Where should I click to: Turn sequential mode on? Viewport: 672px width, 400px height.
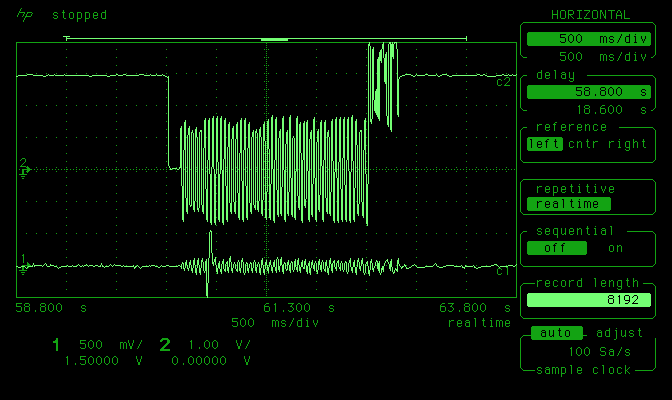pos(615,248)
